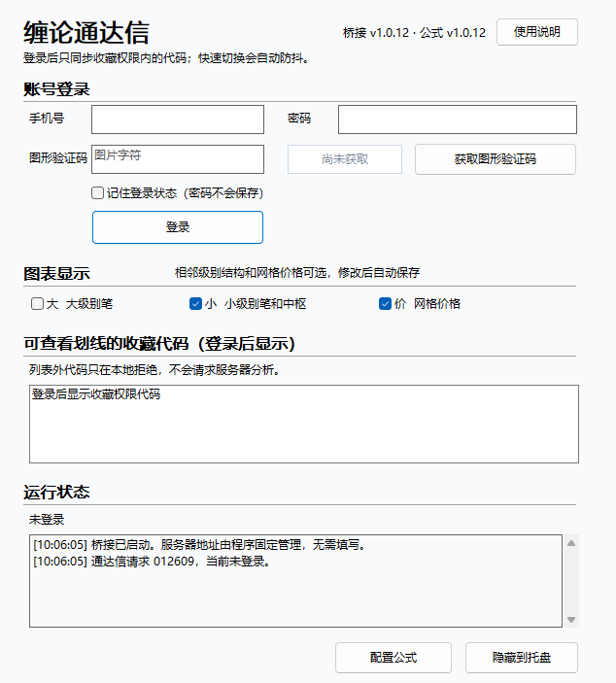The height and width of the screenshot is (683, 616).
Task: Click hint text 列表外代码只在本地拒绝
Action: click(154, 370)
